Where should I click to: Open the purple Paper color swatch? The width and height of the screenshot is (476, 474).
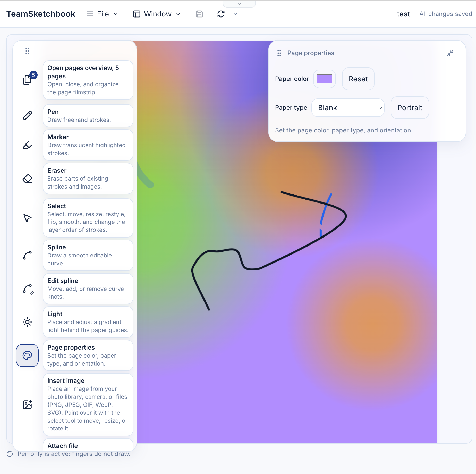325,79
